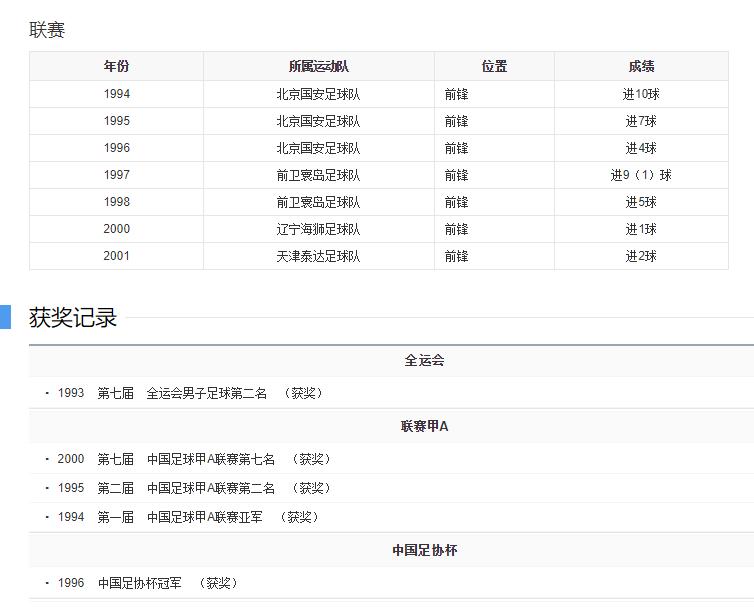Click the 获奖记录 section heading
The image size is (754, 615).
pos(73,317)
